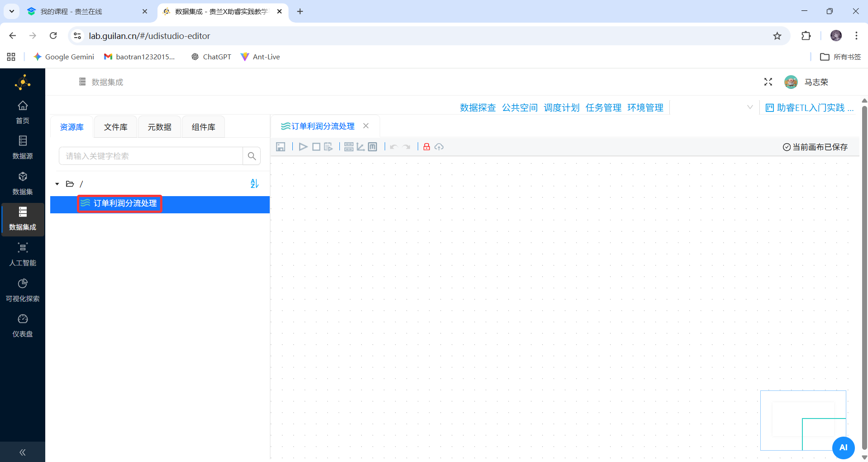Toggle fullscreen with the expand arrows icon

click(768, 82)
